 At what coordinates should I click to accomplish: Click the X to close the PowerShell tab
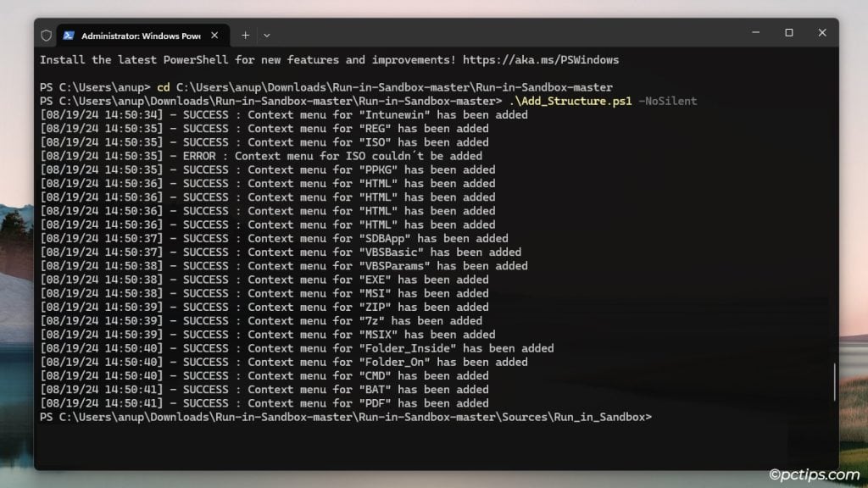tap(214, 35)
